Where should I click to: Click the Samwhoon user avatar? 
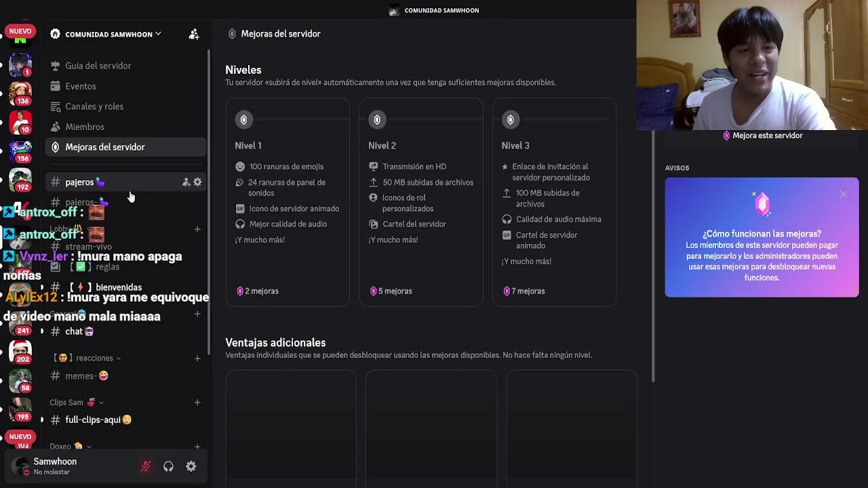pos(20,466)
